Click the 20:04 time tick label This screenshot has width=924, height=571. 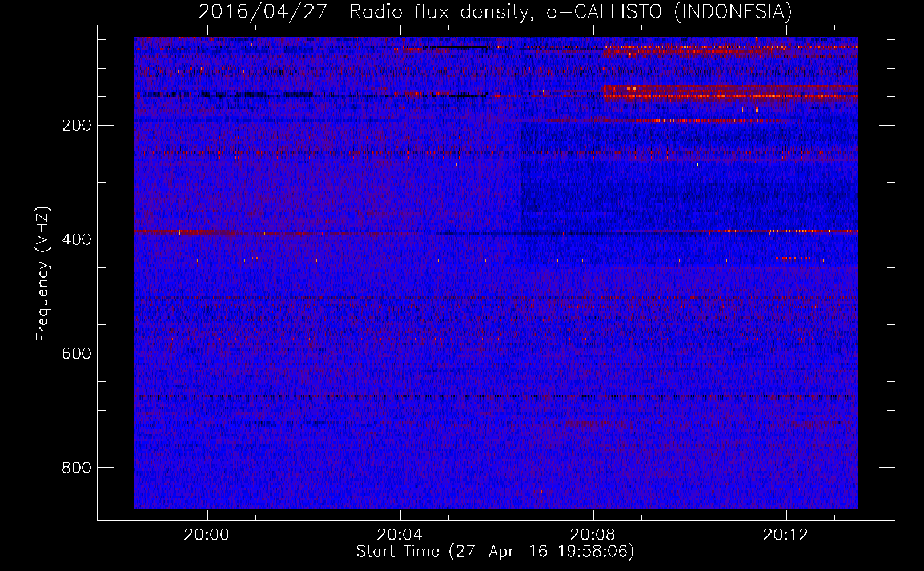click(x=400, y=535)
